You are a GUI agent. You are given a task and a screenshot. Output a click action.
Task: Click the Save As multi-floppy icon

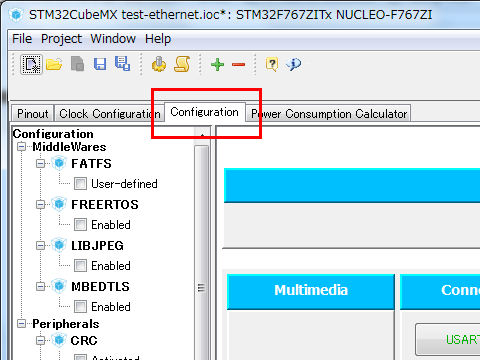(122, 63)
